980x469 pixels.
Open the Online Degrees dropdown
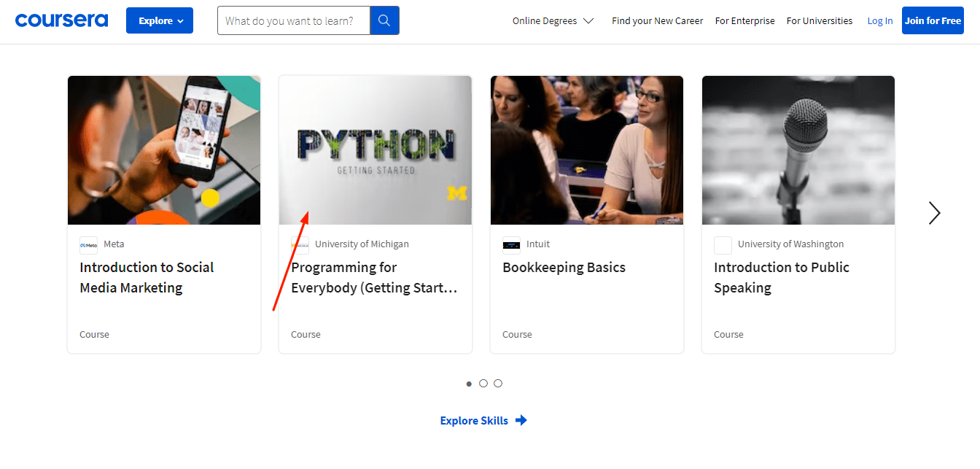[553, 20]
